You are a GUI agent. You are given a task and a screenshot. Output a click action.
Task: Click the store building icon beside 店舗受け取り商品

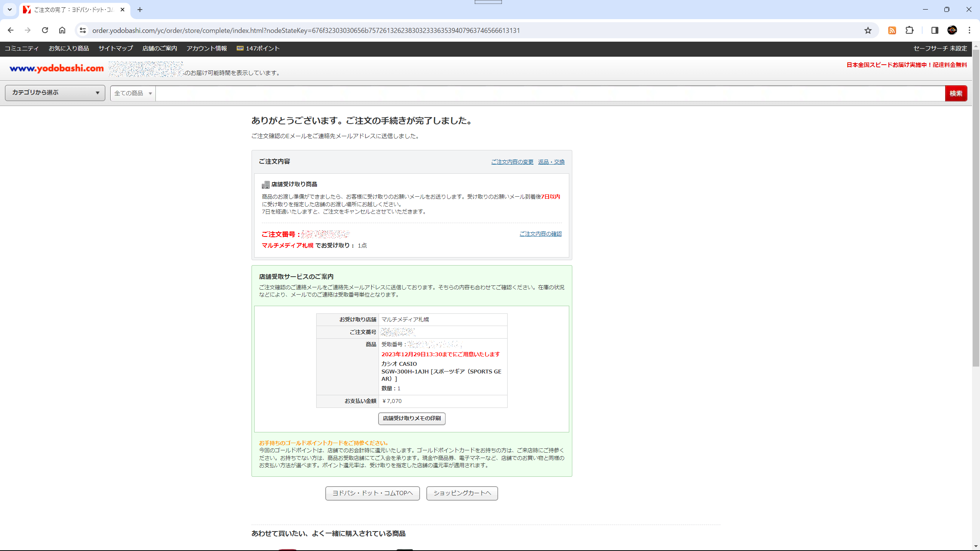pos(266,185)
